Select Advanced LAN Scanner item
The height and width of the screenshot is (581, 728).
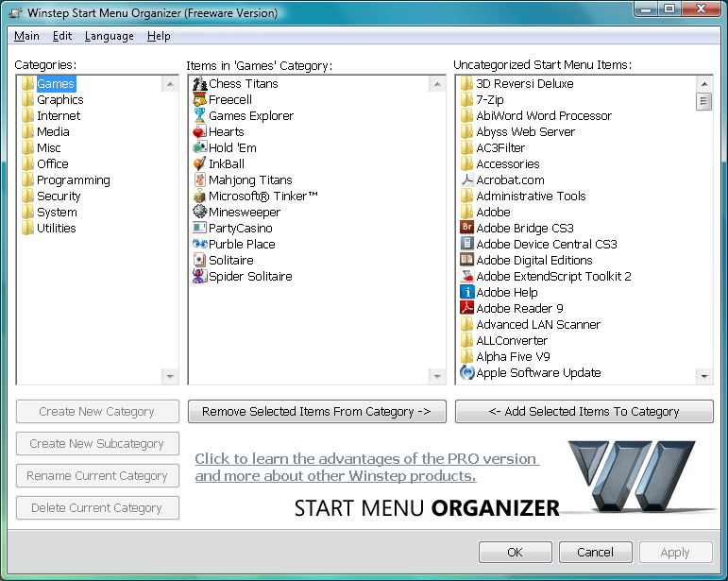click(x=538, y=324)
